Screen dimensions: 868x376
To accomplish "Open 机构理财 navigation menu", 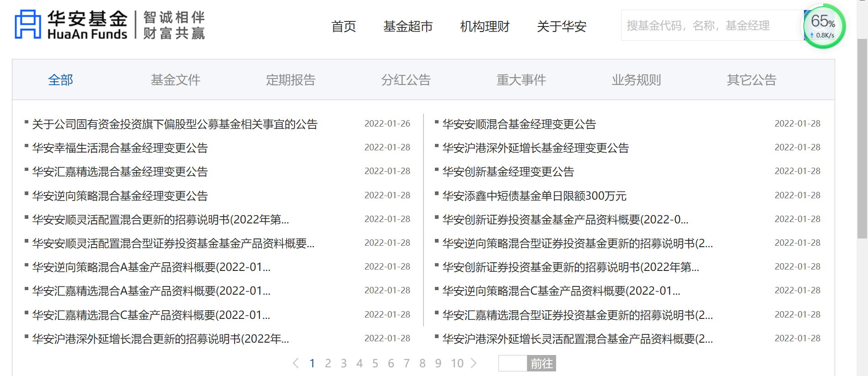I will 485,26.
